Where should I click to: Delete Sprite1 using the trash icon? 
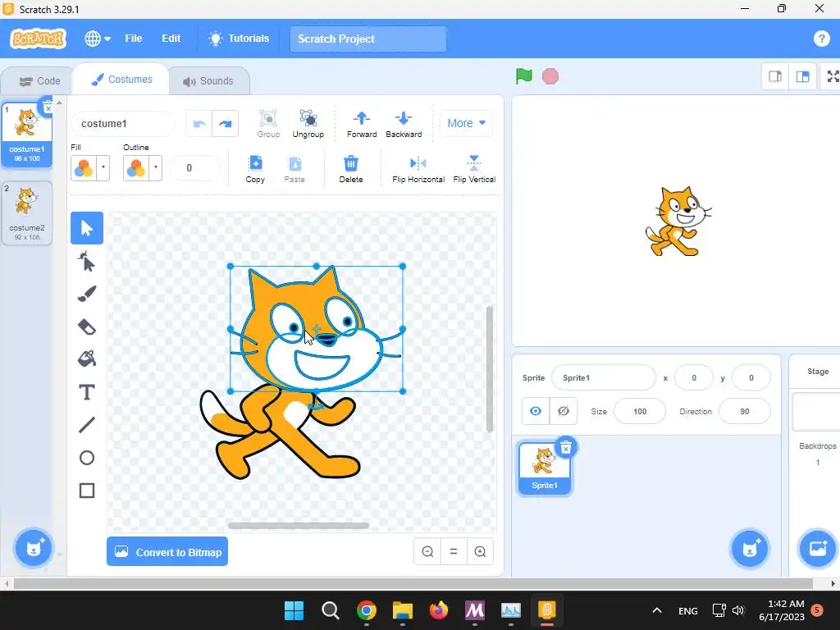coord(566,449)
